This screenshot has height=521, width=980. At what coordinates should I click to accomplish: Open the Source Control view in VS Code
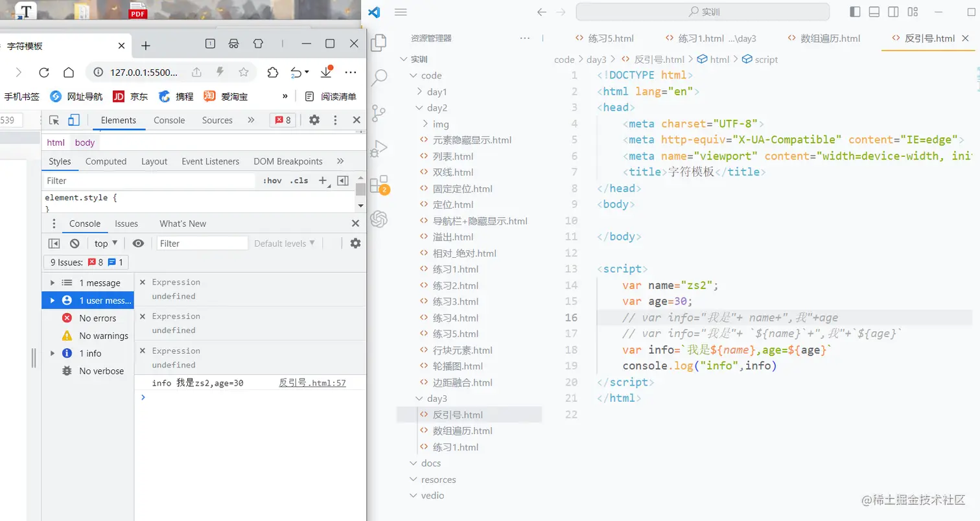pos(379,113)
